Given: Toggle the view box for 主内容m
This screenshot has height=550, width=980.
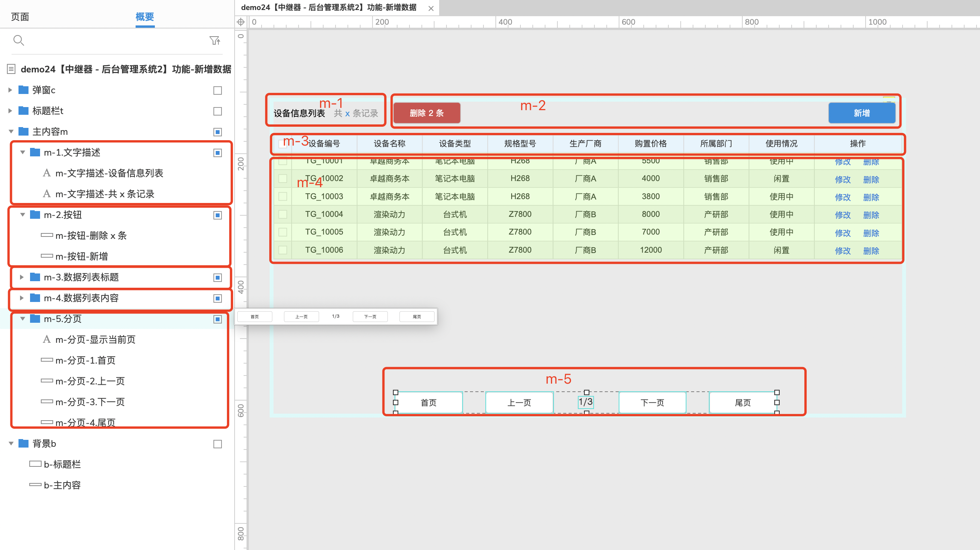Looking at the screenshot, I should coord(218,132).
